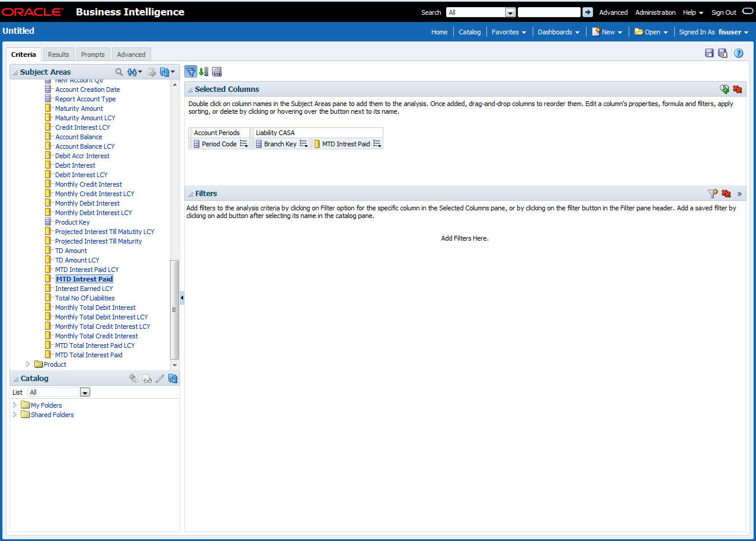The height and width of the screenshot is (541, 756).
Task: Open the Open dropdown menu
Action: [651, 32]
